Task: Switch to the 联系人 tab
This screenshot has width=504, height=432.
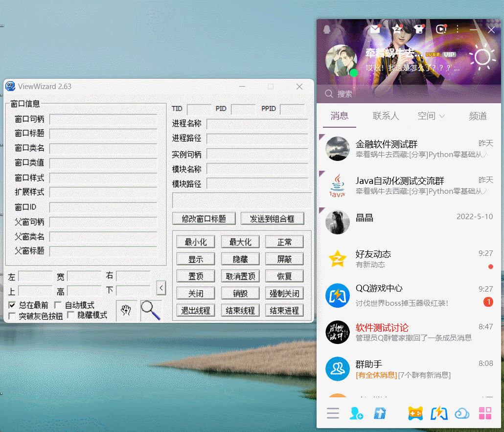Action: (386, 116)
